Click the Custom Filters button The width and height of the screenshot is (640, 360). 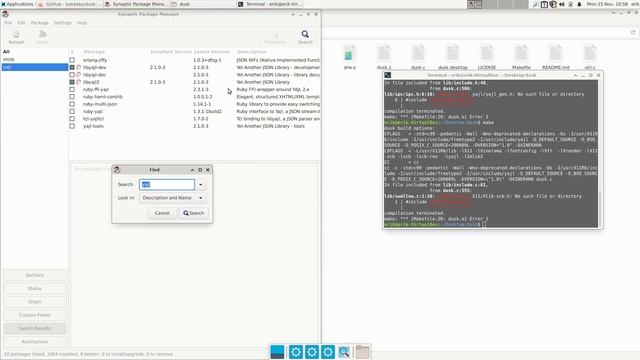point(35,315)
